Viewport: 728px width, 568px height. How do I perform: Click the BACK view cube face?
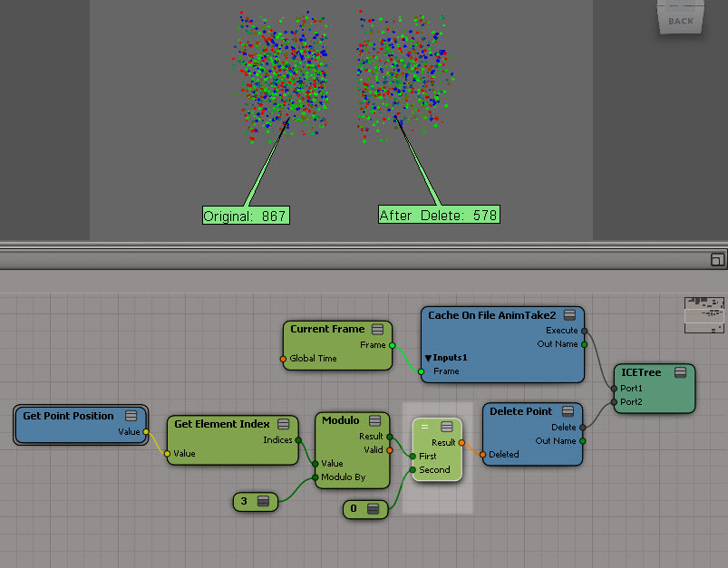click(x=680, y=20)
